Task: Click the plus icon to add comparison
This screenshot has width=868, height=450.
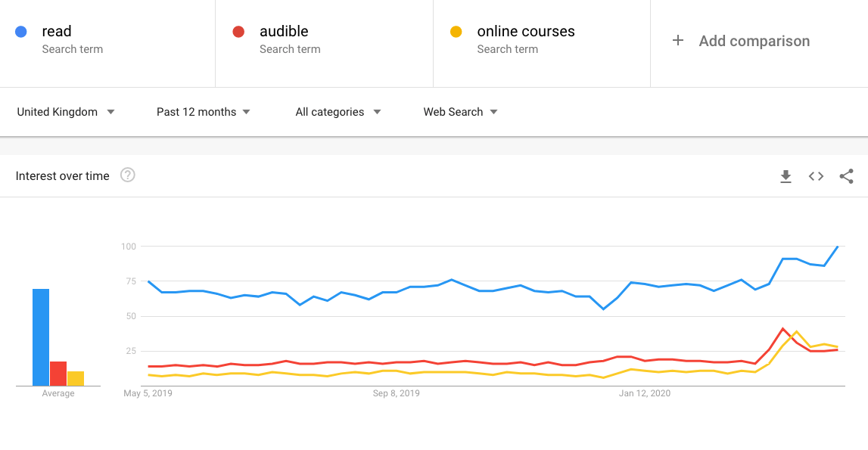Action: click(x=678, y=41)
